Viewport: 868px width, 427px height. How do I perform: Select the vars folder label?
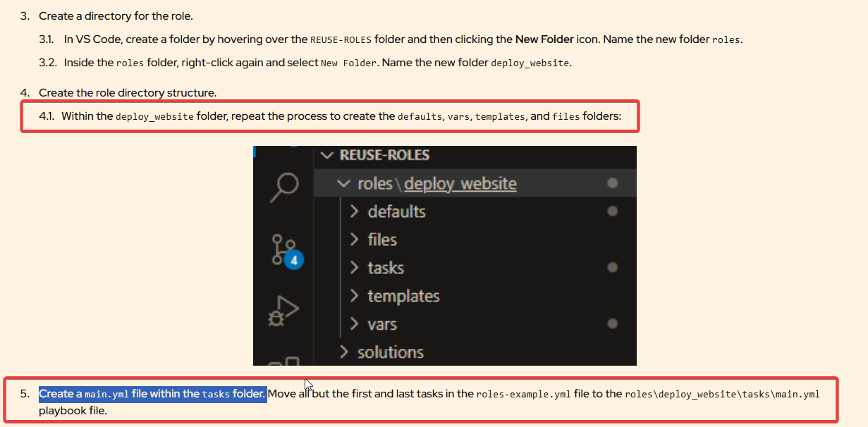tap(382, 324)
